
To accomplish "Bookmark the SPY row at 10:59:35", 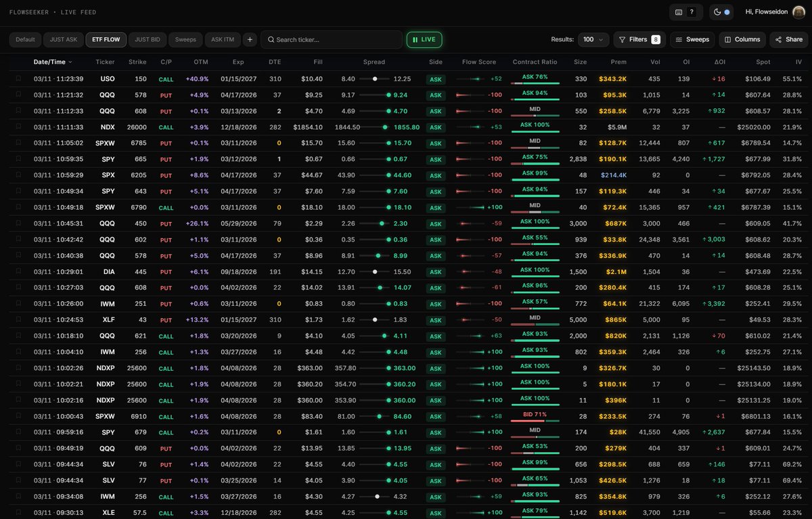I will click(19, 159).
